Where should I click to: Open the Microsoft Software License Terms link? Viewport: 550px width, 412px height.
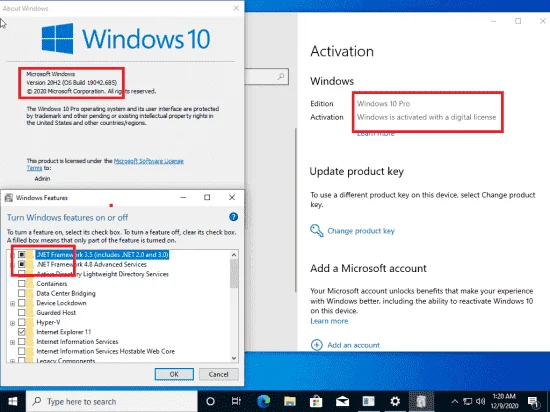(149, 161)
